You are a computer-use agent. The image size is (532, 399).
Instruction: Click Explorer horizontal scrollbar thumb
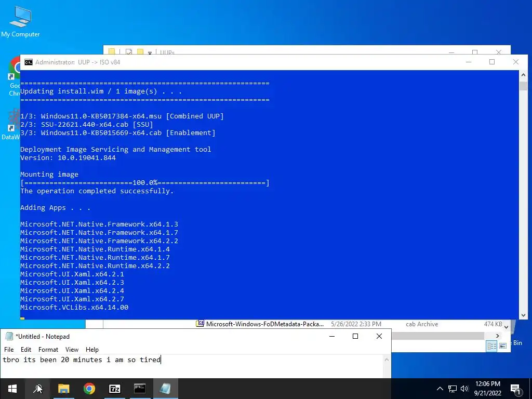(x=437, y=336)
